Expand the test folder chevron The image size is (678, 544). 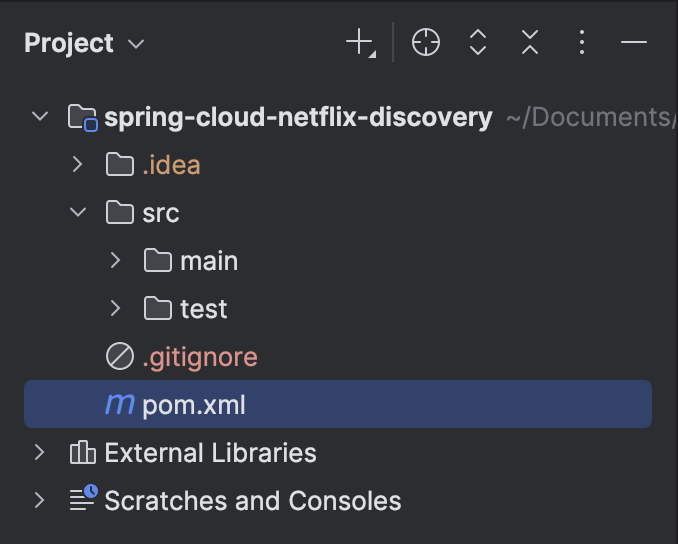[x=115, y=308]
